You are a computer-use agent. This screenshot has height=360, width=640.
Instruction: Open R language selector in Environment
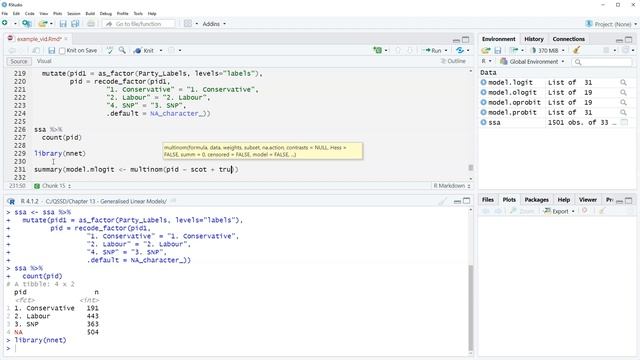click(x=487, y=62)
